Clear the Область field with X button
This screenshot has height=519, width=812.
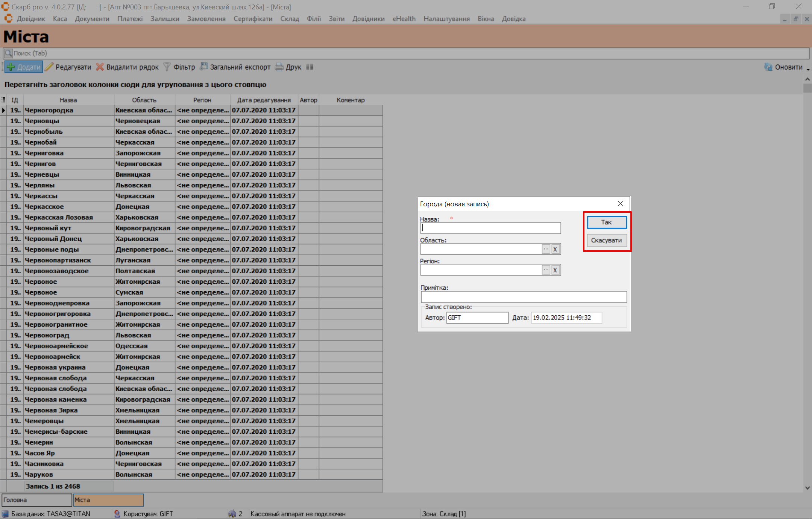tap(555, 249)
